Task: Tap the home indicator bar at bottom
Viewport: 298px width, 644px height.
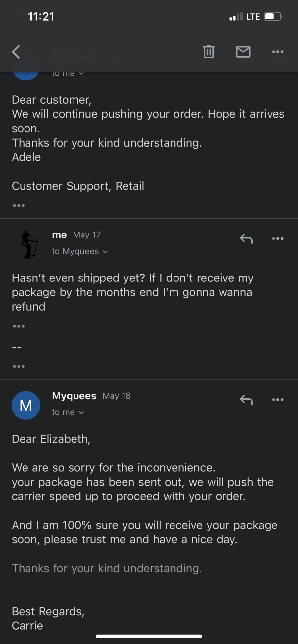Action: [149, 636]
